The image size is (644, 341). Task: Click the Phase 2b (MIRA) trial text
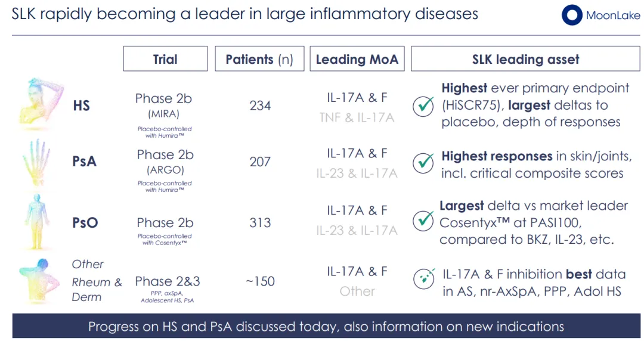point(165,105)
